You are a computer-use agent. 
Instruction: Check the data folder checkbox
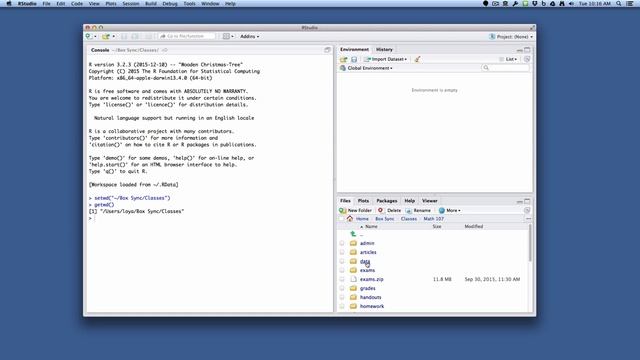342,261
